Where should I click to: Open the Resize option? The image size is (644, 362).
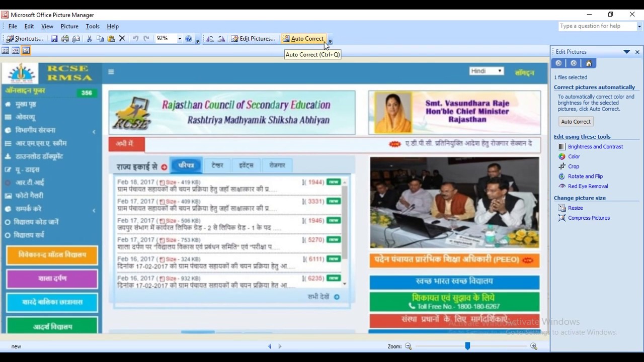click(576, 208)
